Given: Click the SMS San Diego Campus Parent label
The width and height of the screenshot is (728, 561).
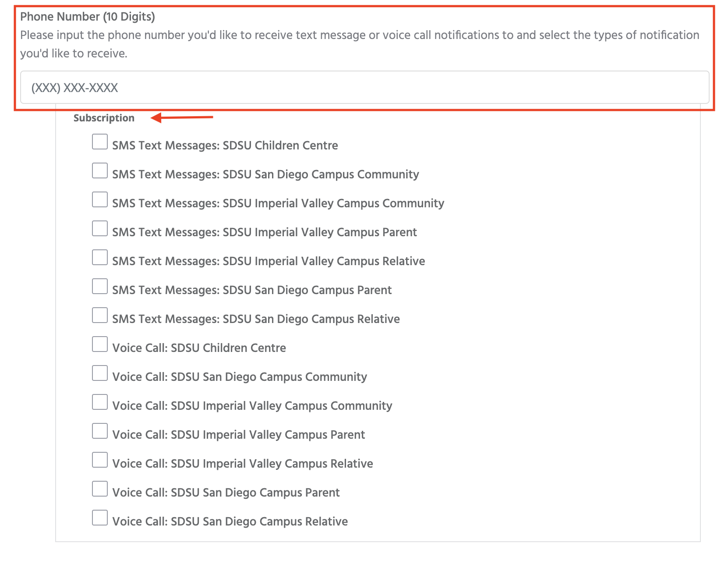Looking at the screenshot, I should (252, 290).
